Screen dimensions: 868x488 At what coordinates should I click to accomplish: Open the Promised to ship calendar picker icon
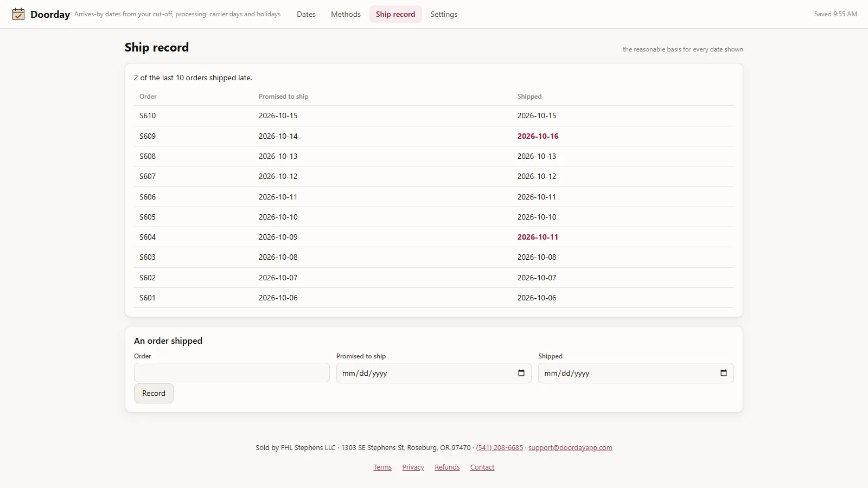[521, 373]
